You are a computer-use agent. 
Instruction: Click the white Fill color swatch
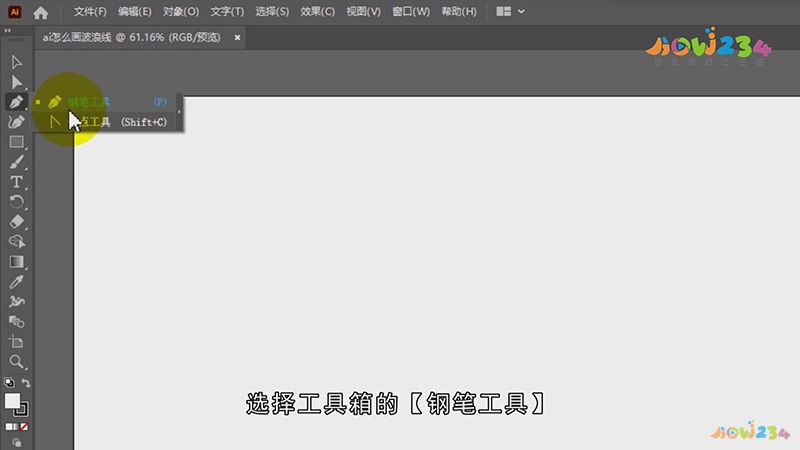11,401
